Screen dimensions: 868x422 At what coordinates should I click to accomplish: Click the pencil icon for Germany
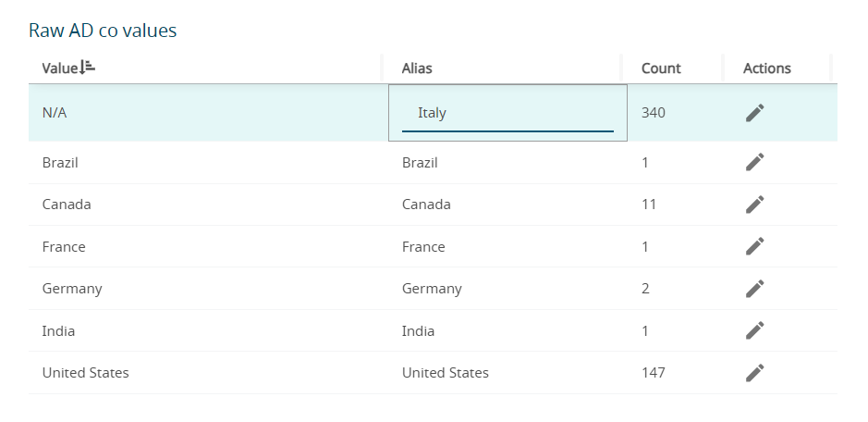pos(754,289)
